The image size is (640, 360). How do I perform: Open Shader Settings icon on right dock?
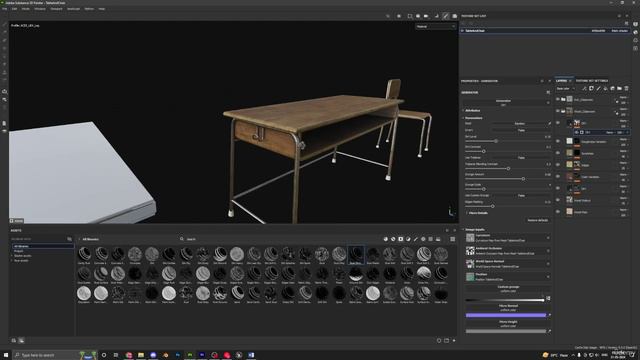coord(636,32)
